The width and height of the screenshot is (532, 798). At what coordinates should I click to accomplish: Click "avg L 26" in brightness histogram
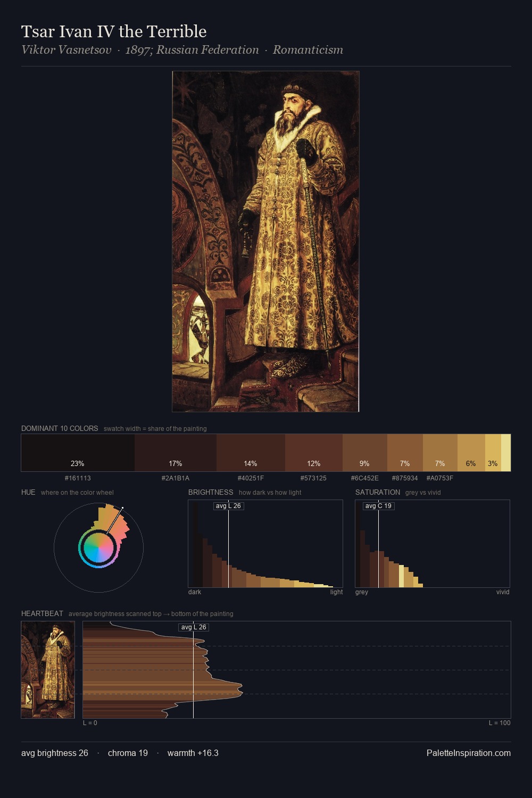pos(228,506)
